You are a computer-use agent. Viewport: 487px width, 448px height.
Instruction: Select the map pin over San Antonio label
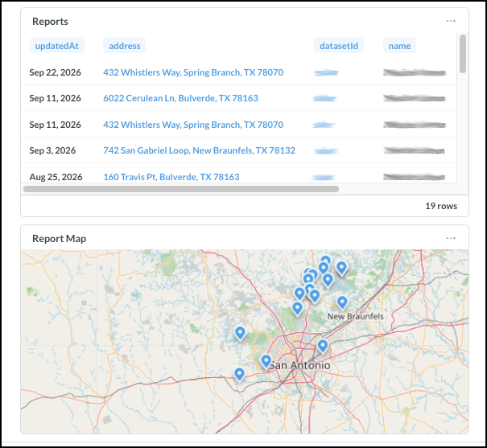click(x=266, y=361)
